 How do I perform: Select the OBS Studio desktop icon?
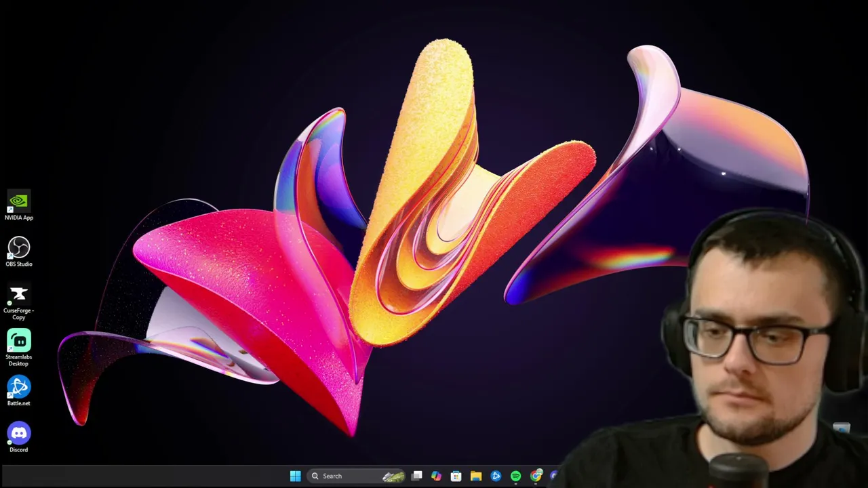tap(18, 251)
